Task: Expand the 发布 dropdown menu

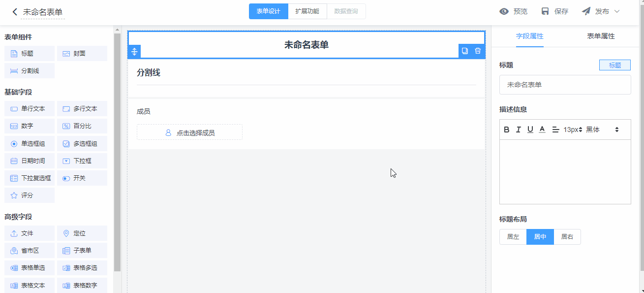Action: (x=616, y=11)
